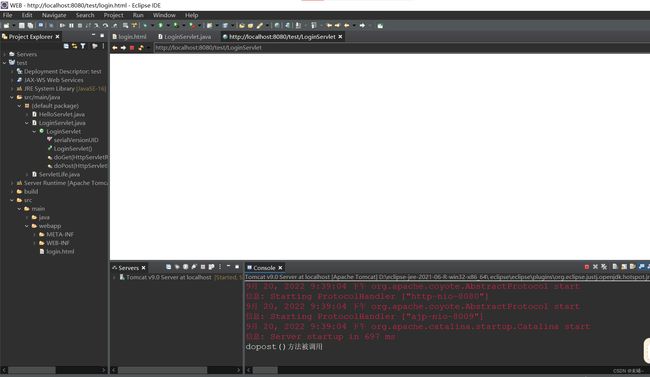
Task: Switch to the login.html editor tab
Action: coord(129,36)
